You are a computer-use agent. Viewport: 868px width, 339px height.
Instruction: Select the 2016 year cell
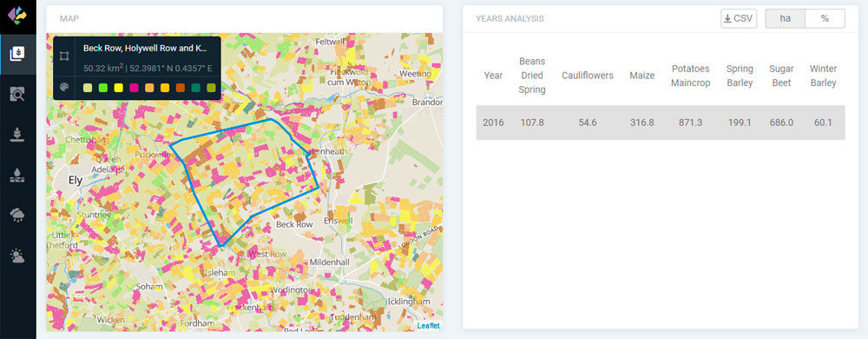[493, 123]
